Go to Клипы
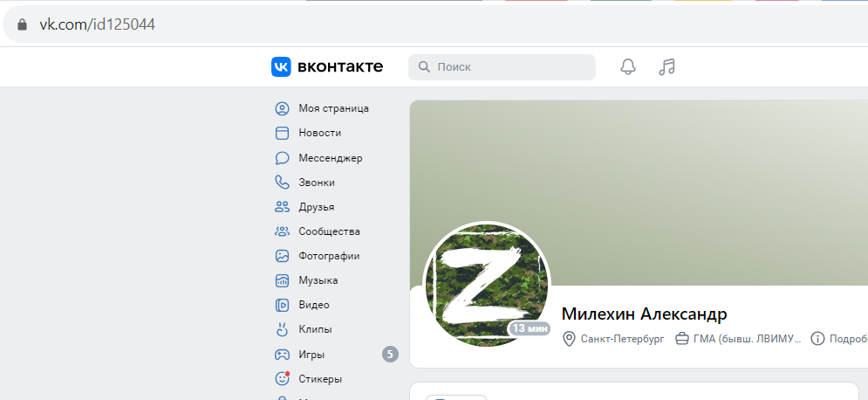868x400 pixels. pos(316,329)
